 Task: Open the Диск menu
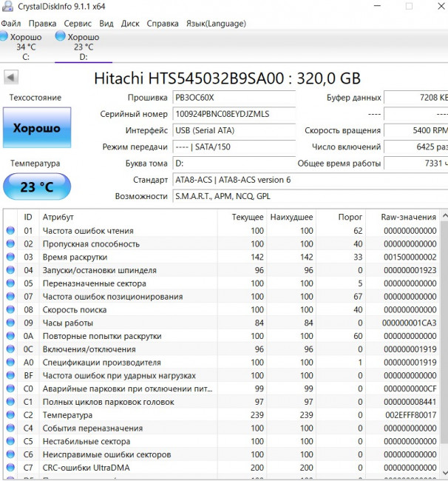pos(130,24)
